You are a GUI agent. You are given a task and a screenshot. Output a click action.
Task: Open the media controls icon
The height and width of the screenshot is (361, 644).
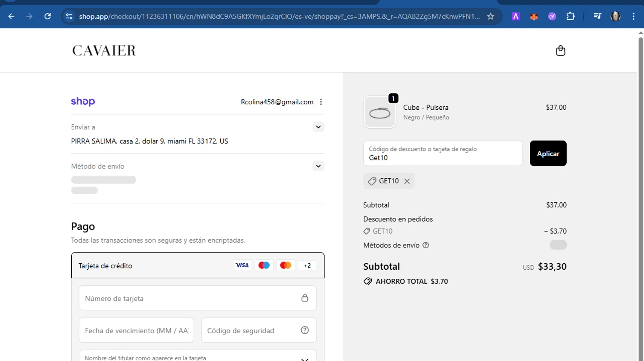point(597,16)
